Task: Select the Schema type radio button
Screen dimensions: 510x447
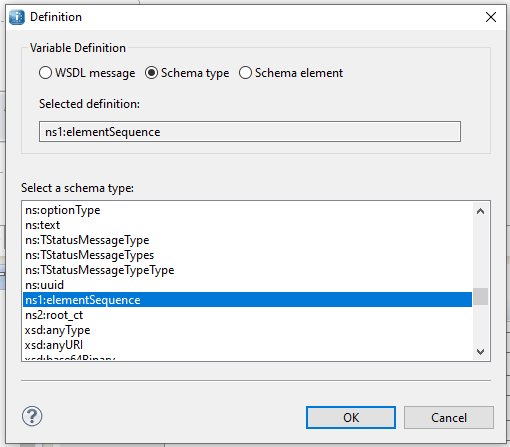Action: pos(151,73)
